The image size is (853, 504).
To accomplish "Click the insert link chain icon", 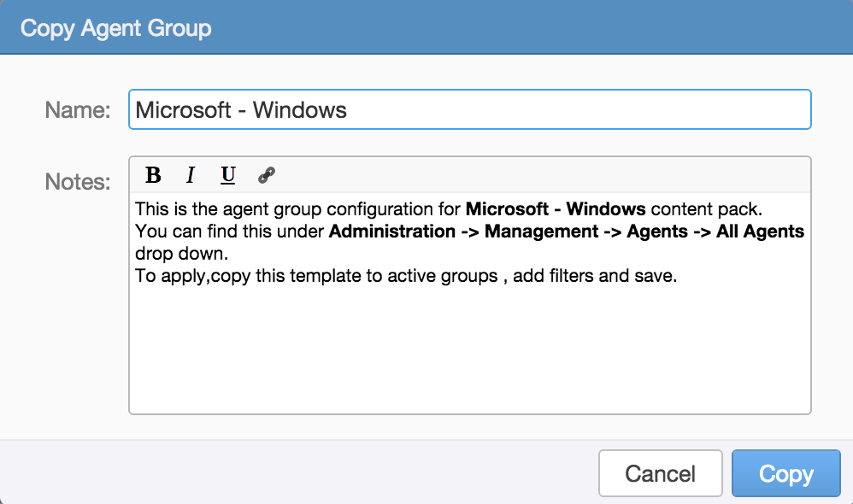I will click(266, 176).
